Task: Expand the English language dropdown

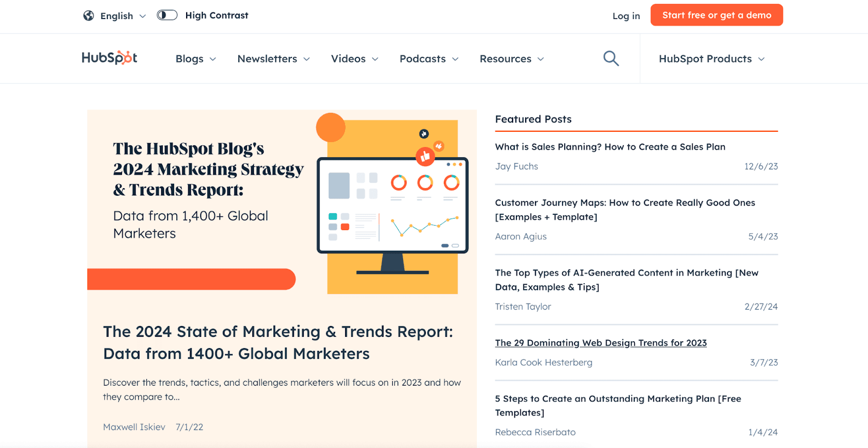Action: (x=123, y=16)
